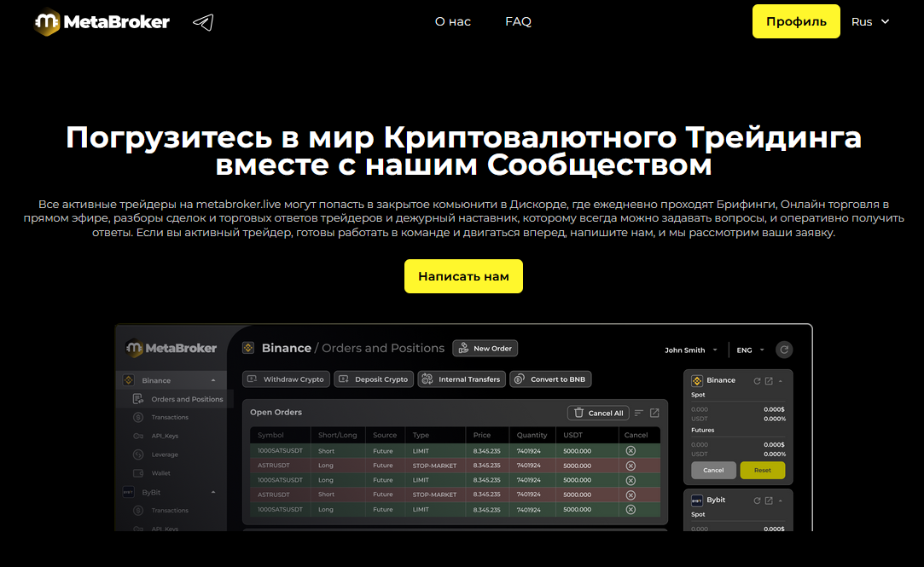Click the Open Orders panel title
This screenshot has width=924, height=567.
276,412
